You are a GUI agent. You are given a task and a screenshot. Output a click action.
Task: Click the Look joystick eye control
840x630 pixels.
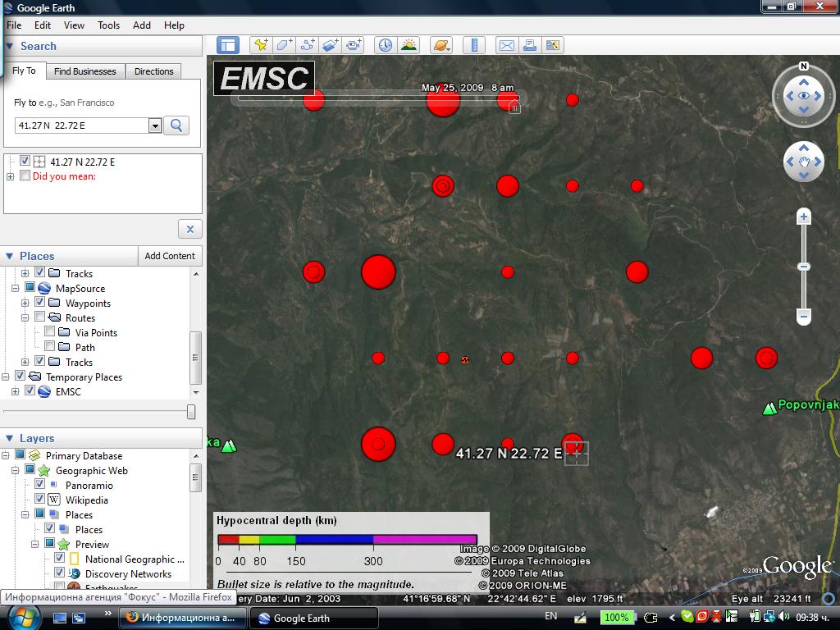coord(804,96)
